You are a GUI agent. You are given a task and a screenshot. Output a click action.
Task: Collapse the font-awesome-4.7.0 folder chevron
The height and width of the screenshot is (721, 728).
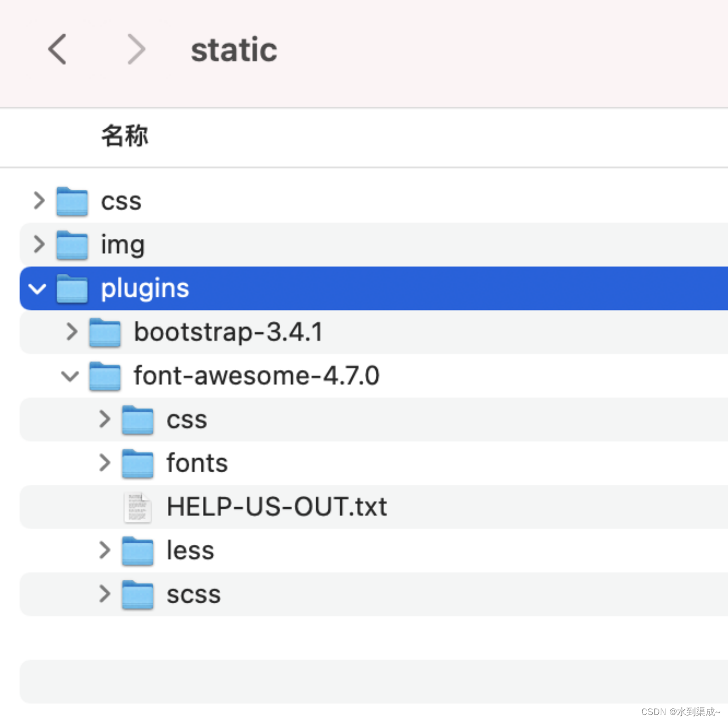(70, 376)
